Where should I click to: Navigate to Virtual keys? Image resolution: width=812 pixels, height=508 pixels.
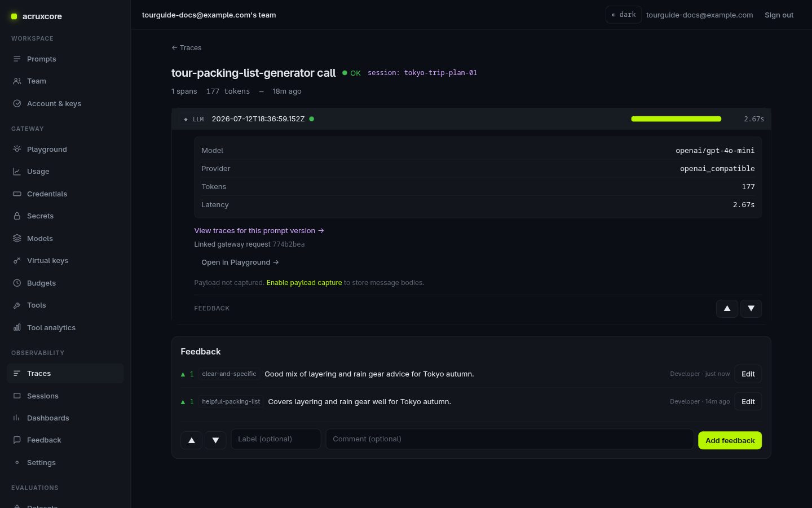(x=65, y=261)
